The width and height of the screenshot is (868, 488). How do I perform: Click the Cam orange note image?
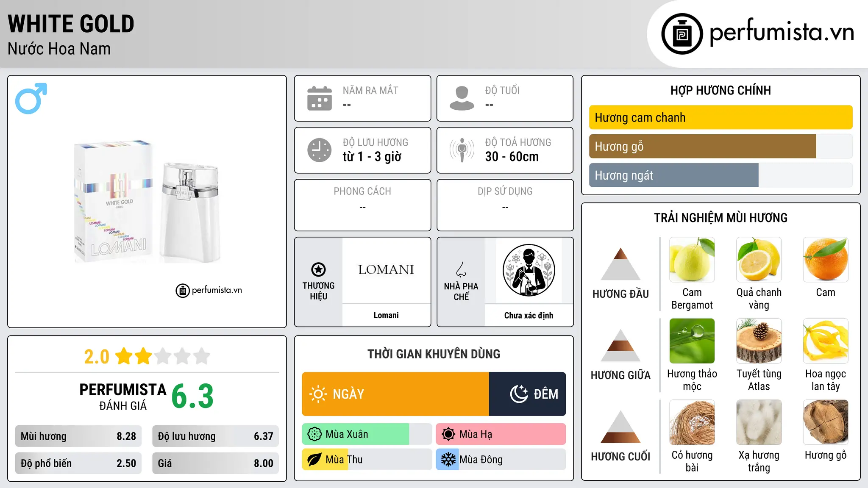[826, 260]
